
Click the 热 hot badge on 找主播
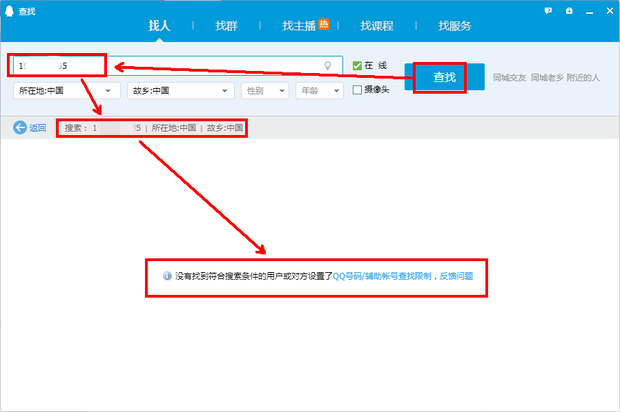point(324,22)
